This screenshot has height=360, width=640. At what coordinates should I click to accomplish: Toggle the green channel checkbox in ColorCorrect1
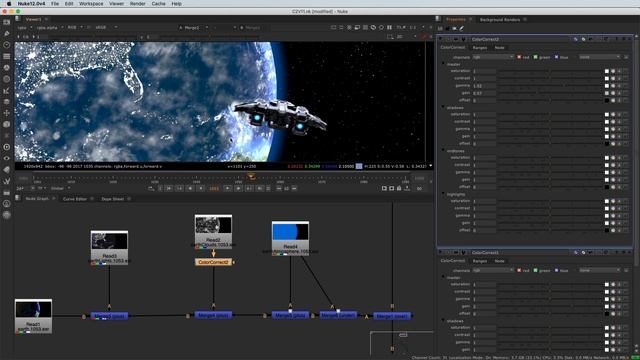click(536, 270)
